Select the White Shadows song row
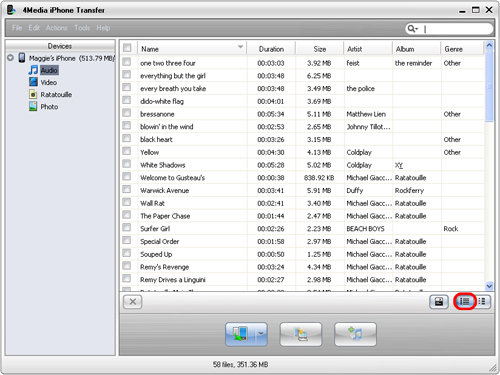The width and height of the screenshot is (500, 375). tap(302, 165)
